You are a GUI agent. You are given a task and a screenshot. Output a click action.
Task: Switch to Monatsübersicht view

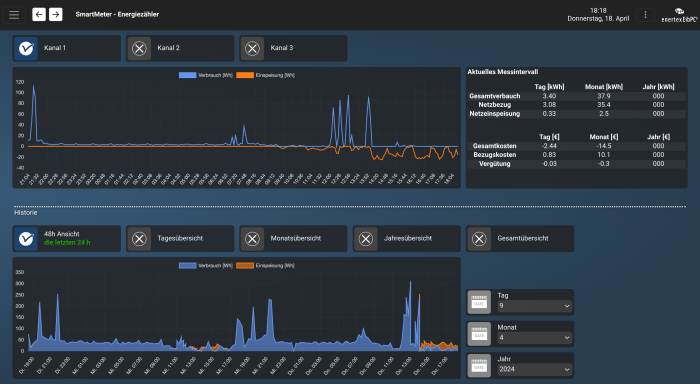(294, 238)
